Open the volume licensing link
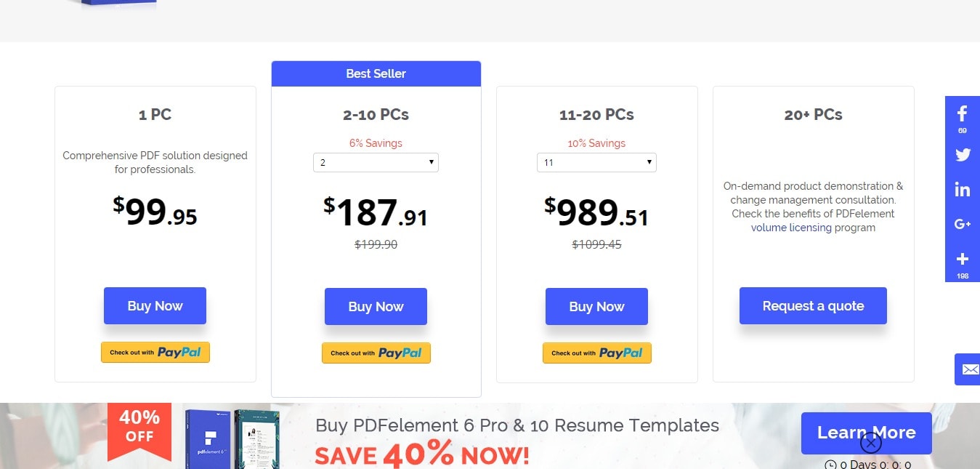The width and height of the screenshot is (980, 469). 791,228
